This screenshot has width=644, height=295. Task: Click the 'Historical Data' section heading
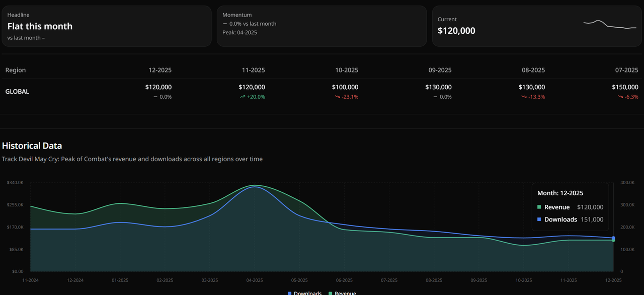(x=32, y=145)
